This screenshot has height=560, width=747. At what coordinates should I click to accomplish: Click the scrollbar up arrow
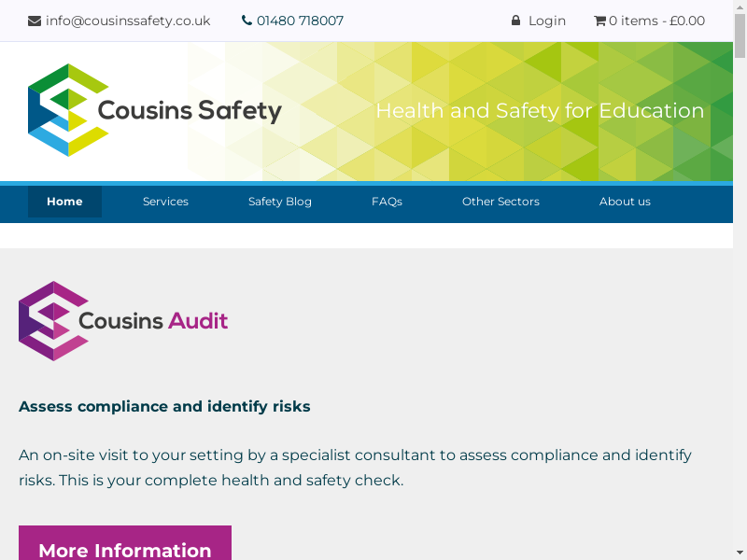tap(740, 7)
